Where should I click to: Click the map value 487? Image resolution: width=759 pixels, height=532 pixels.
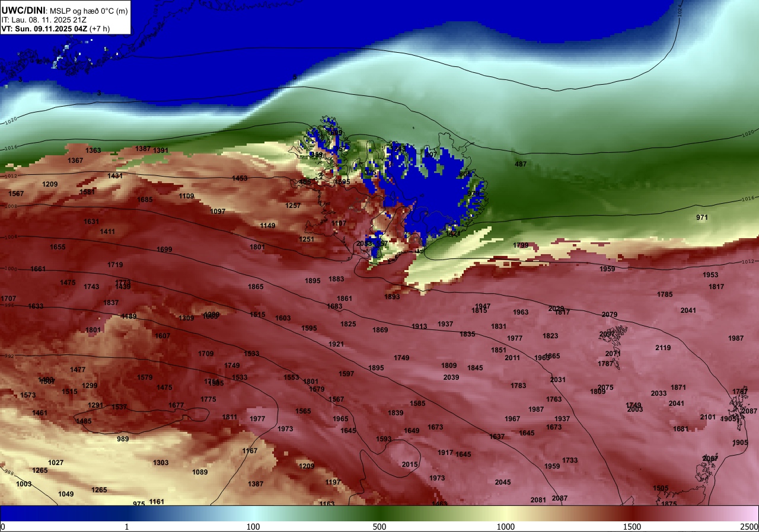521,164
